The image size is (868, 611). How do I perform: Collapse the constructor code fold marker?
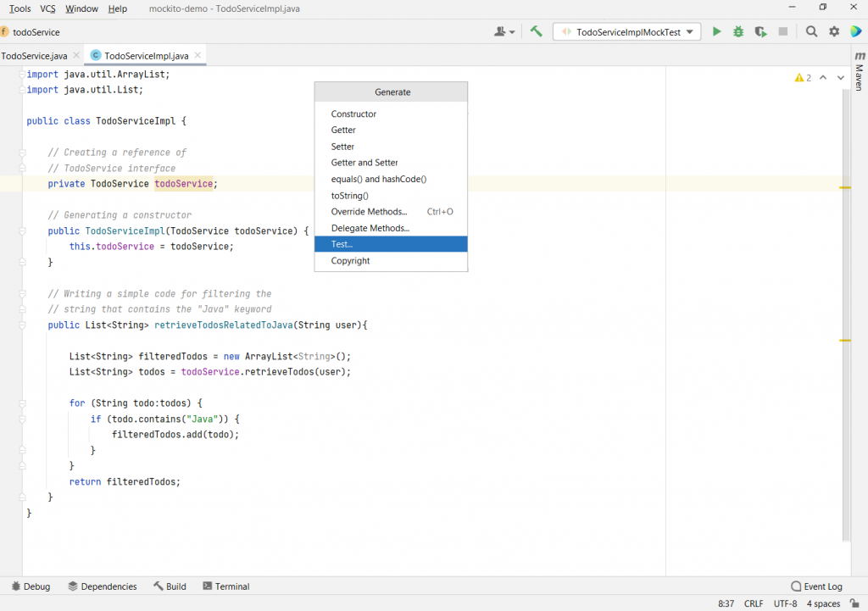click(21, 231)
